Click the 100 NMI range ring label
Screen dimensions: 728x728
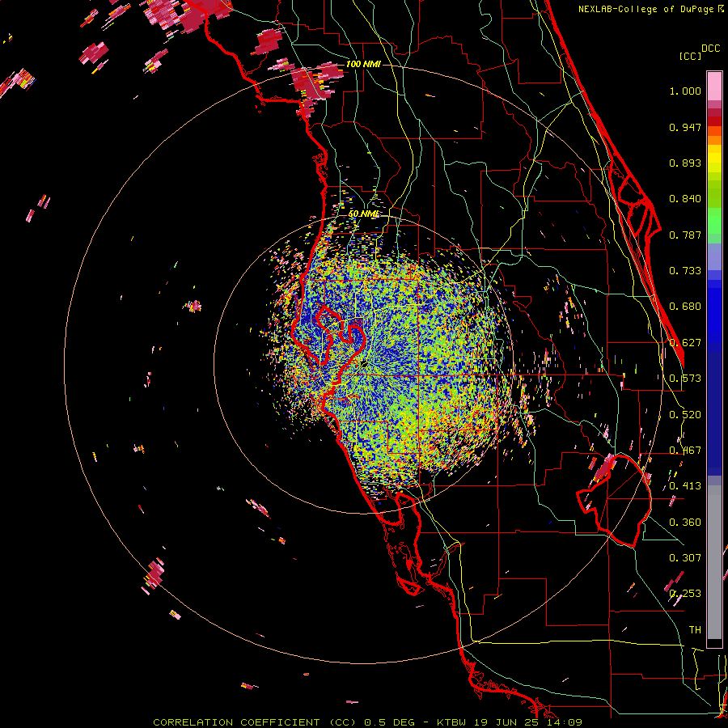363,64
